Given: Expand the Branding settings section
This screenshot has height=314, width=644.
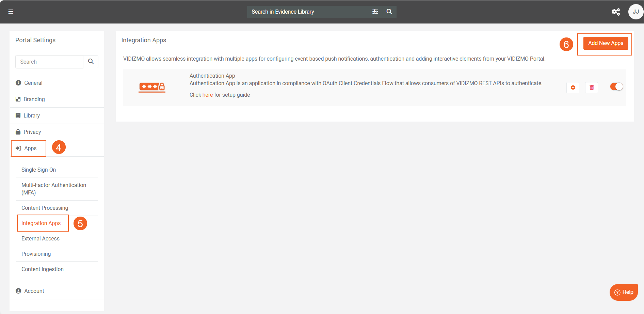Looking at the screenshot, I should tap(34, 99).
